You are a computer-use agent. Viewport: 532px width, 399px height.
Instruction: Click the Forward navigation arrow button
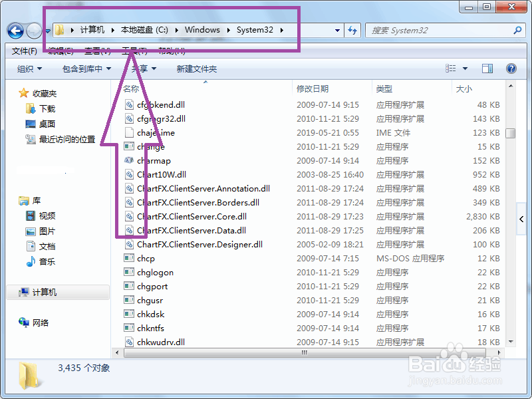34,31
